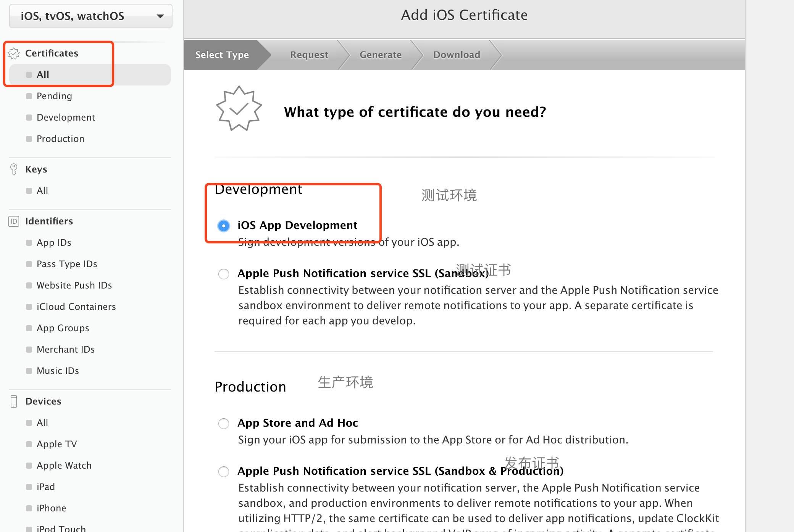
Task: Open Music IDs
Action: click(x=58, y=371)
